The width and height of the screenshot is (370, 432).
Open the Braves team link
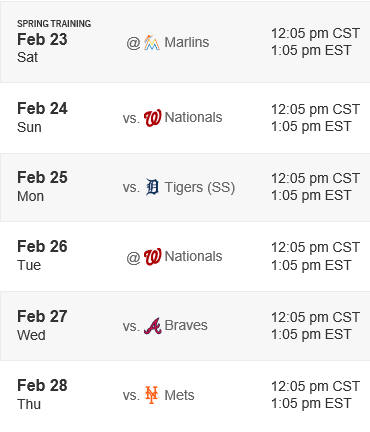(186, 325)
